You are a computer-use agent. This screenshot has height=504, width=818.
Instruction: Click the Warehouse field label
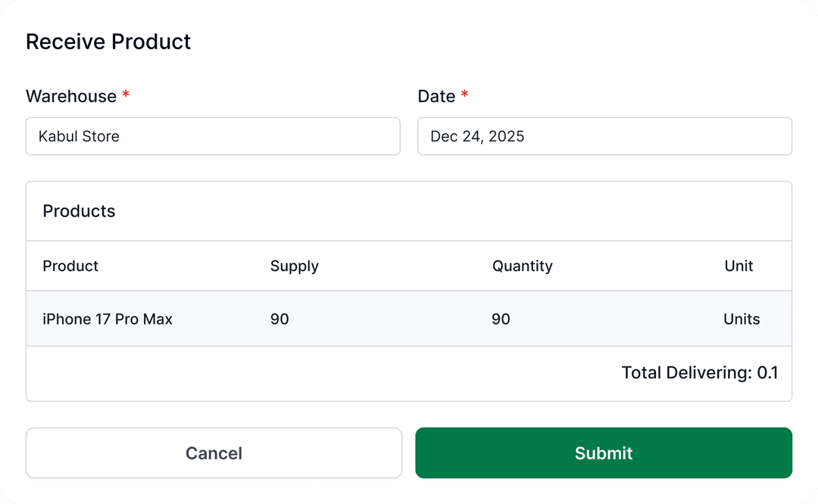coord(71,96)
